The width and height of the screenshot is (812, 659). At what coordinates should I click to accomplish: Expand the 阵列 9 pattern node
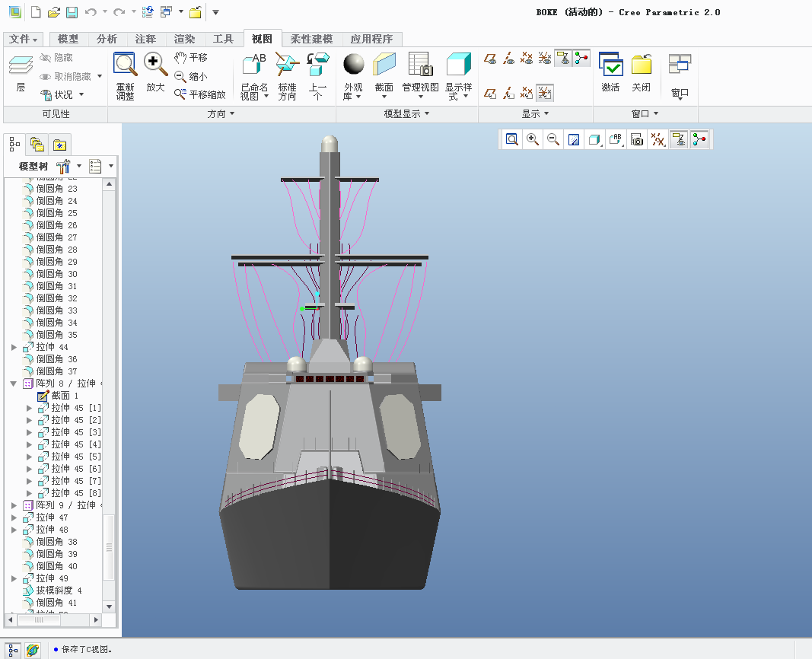(x=14, y=505)
